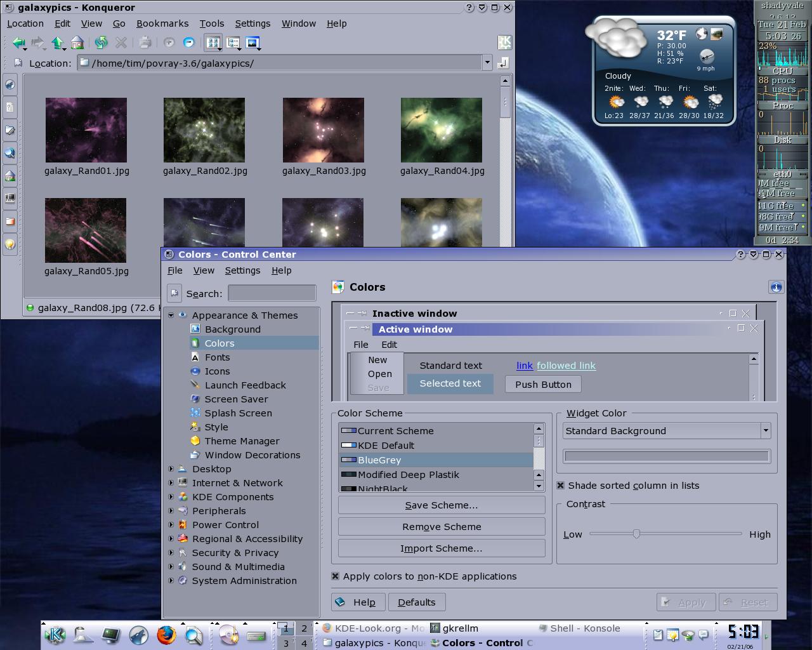Open the K Menu on the panel
This screenshot has width=812, height=650.
pyautogui.click(x=56, y=635)
